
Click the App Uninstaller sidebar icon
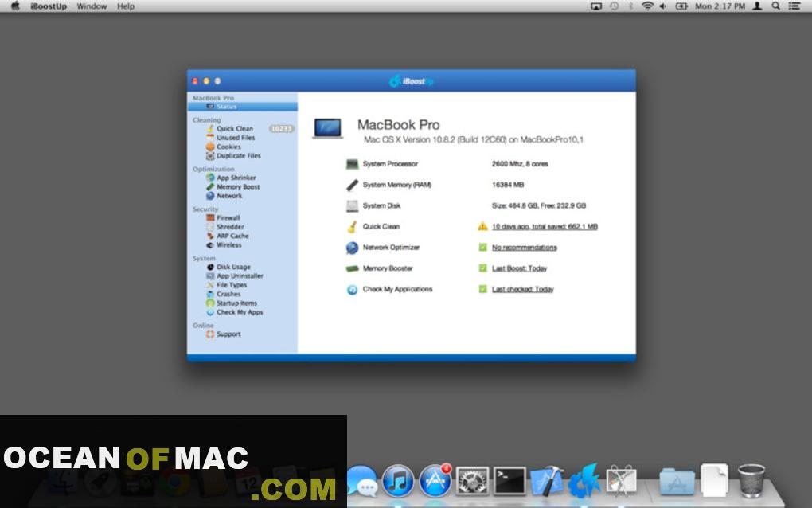pyautogui.click(x=210, y=276)
